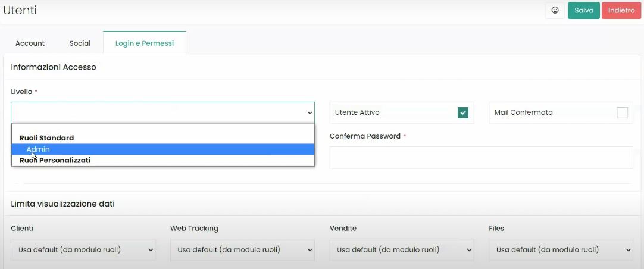Open the Social tab

(80, 43)
